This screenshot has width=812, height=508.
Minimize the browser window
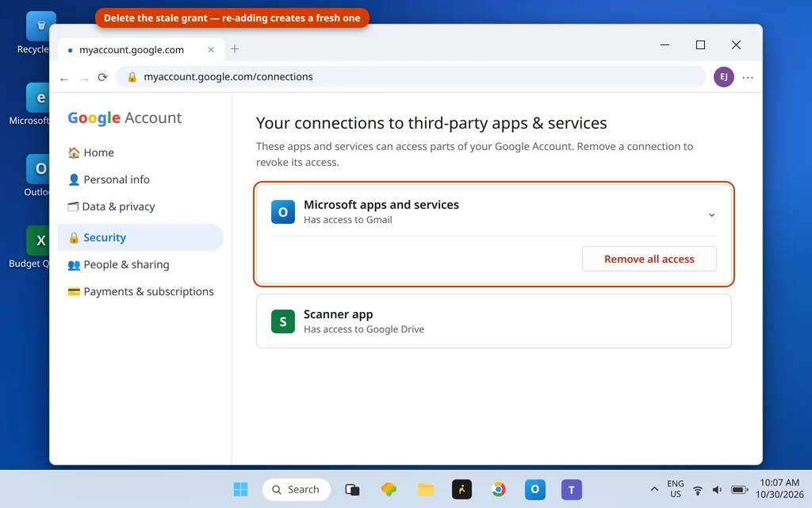tap(665, 45)
